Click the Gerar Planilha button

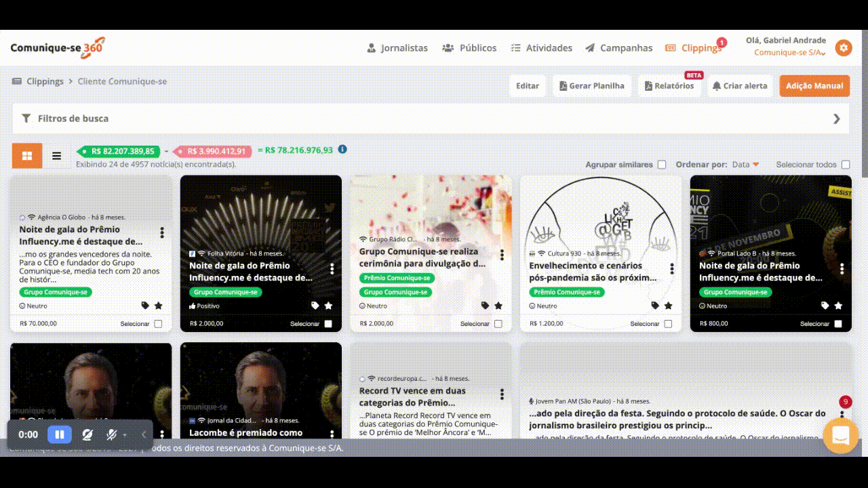[592, 86]
